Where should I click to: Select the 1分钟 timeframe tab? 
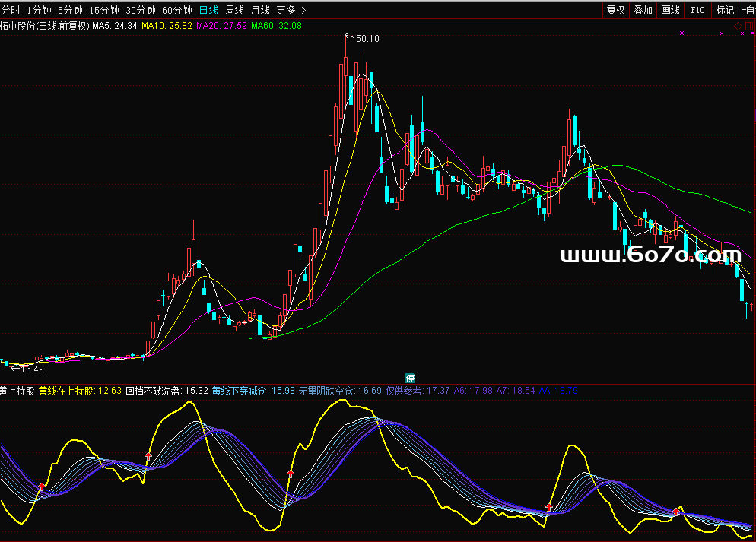click(x=39, y=10)
